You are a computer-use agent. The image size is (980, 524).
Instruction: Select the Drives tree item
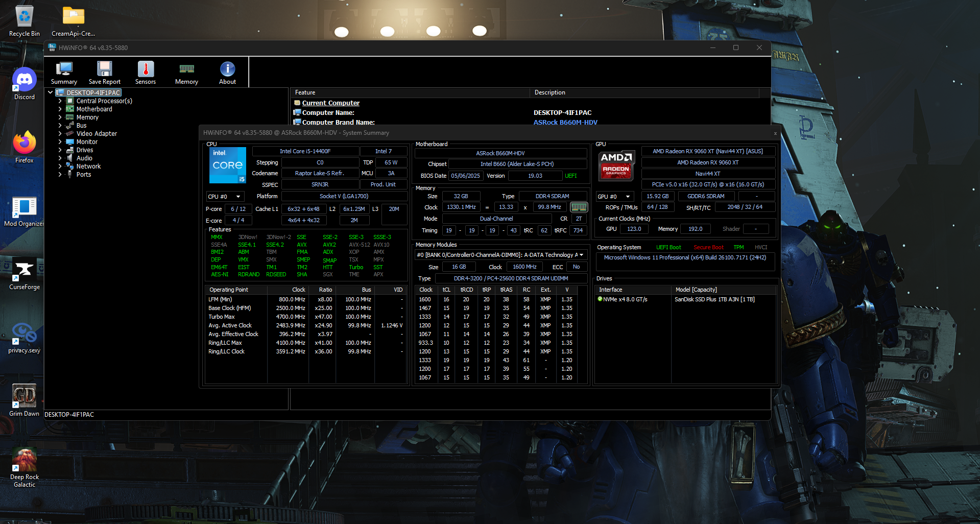[85, 150]
